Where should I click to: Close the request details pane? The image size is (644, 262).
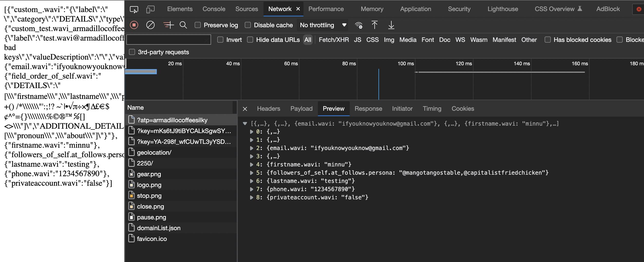(245, 108)
